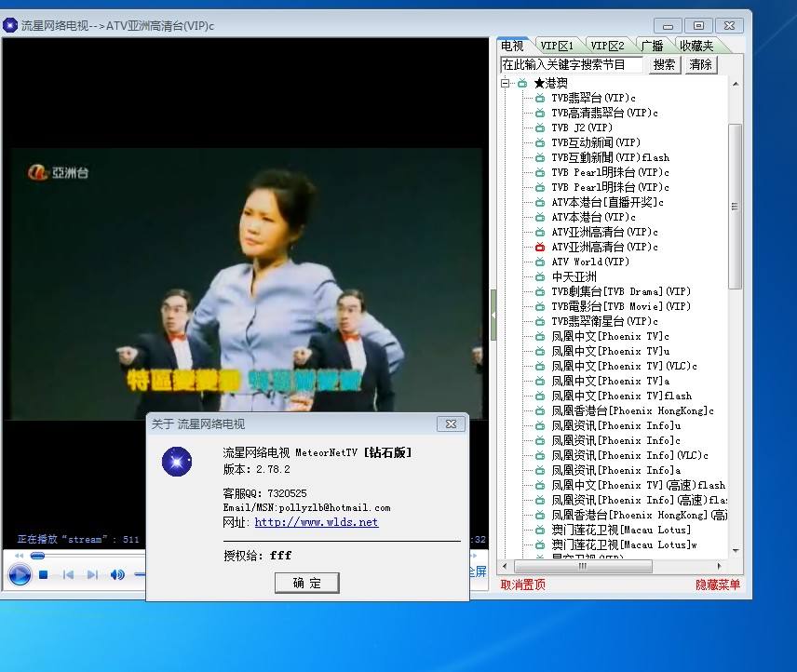Viewport: 797px width, 672px height.
Task: Select channel 凤凰中文[Phoenix TV](VLC)c
Action: point(624,366)
